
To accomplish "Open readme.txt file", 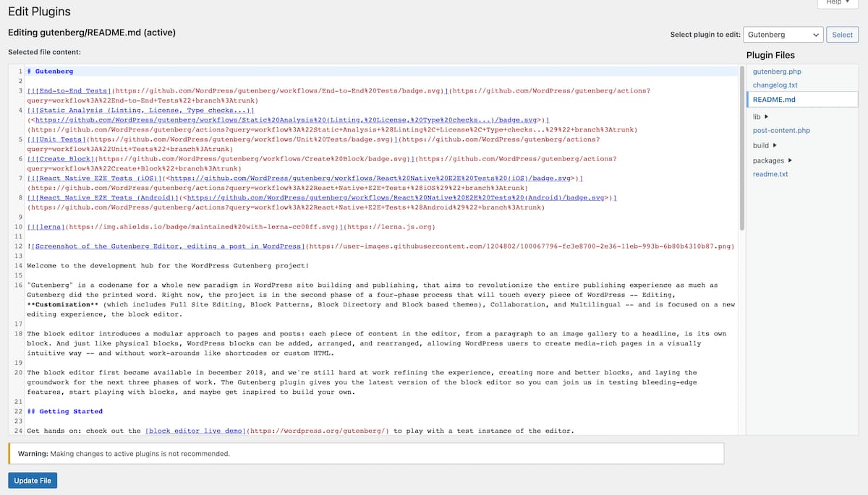I will click(x=770, y=174).
